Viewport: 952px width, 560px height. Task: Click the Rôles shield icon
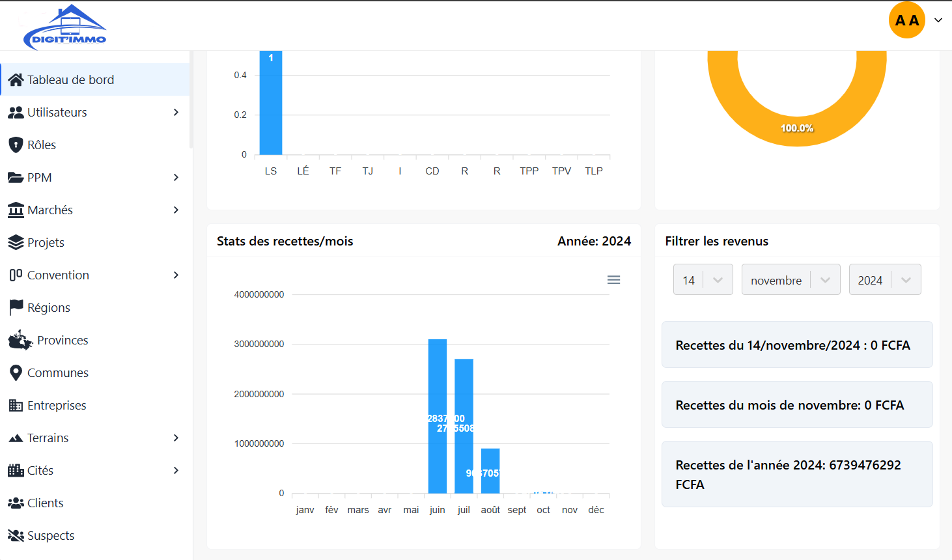tap(16, 145)
